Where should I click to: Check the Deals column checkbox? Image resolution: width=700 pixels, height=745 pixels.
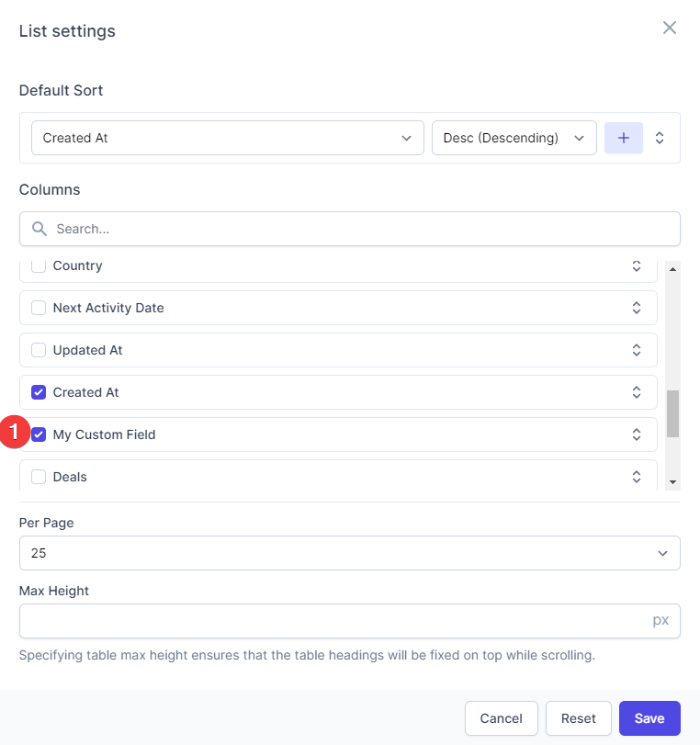(39, 477)
